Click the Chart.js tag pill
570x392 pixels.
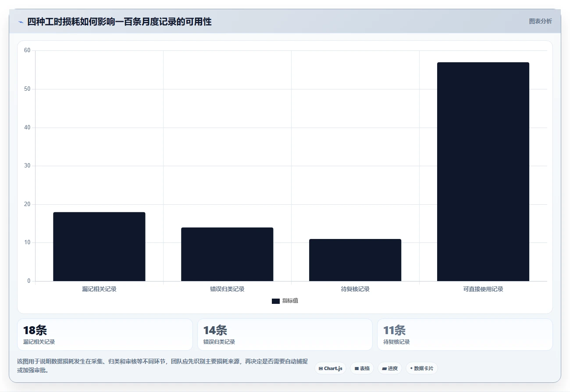(331, 368)
